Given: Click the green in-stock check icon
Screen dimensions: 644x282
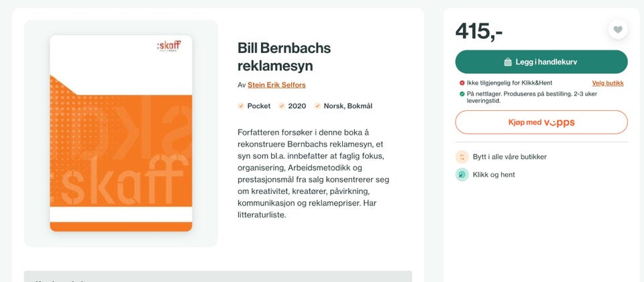Looking at the screenshot, I should tap(462, 93).
